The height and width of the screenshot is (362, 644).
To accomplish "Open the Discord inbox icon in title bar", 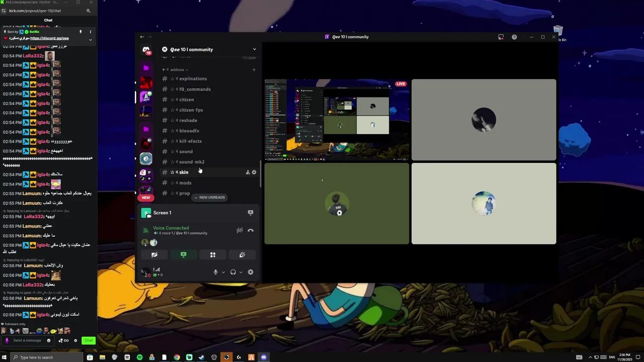I will 501,37.
